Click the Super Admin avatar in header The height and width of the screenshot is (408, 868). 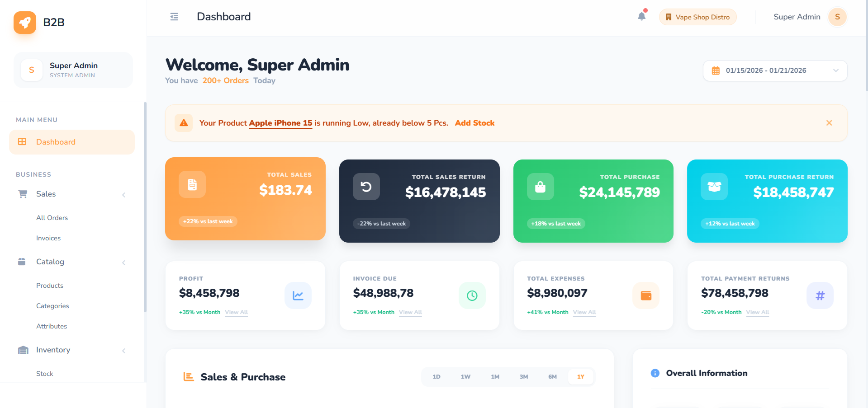click(837, 17)
